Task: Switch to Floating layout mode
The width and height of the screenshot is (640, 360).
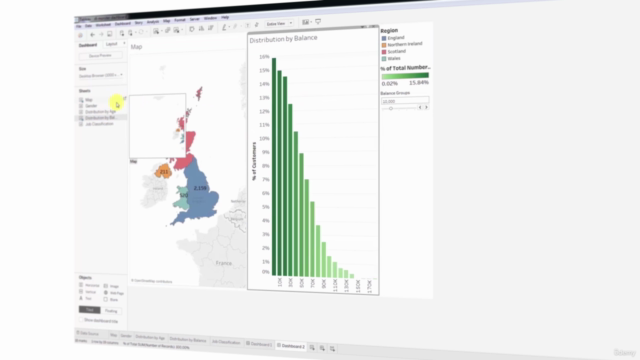Action: pyautogui.click(x=111, y=311)
